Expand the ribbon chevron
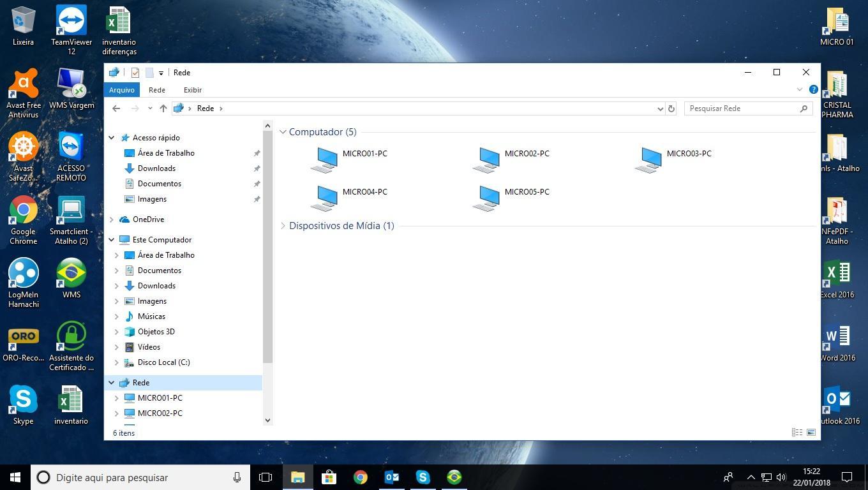Viewport: 868px width, 490px height. click(x=800, y=90)
